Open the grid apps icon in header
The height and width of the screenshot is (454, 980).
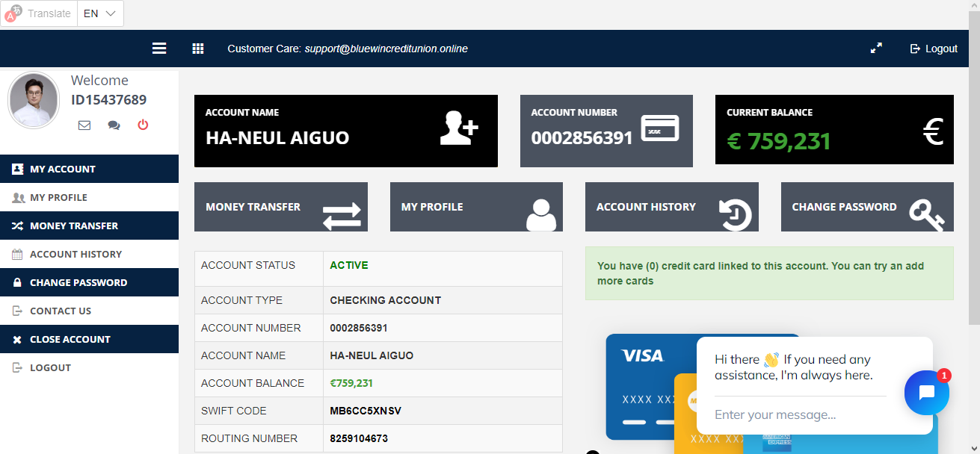(x=198, y=49)
